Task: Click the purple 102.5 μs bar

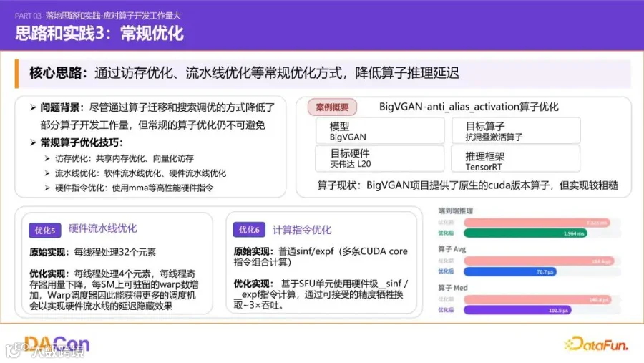Action: coord(517,310)
